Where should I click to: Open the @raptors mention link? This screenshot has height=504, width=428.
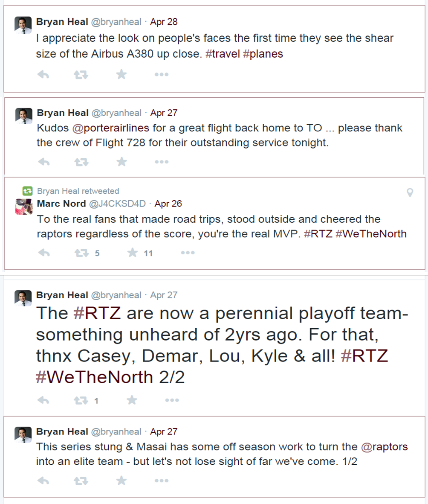385,447
